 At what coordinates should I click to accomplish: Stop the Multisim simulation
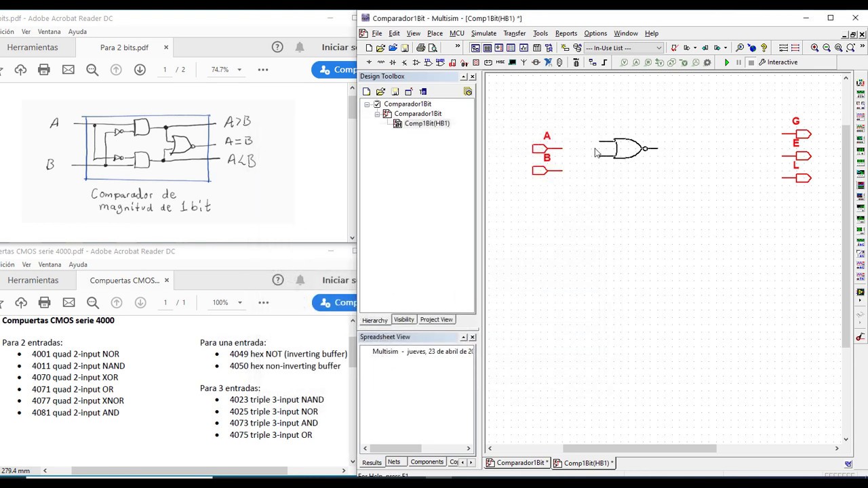751,62
